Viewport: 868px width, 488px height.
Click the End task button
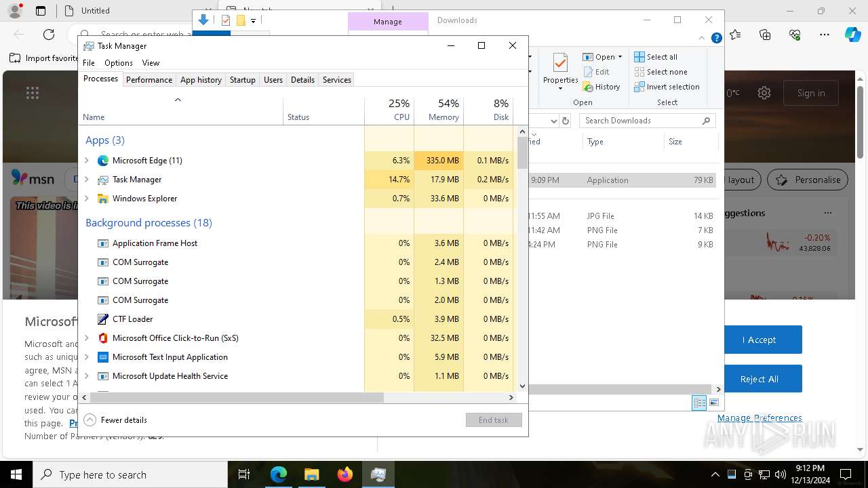(494, 420)
